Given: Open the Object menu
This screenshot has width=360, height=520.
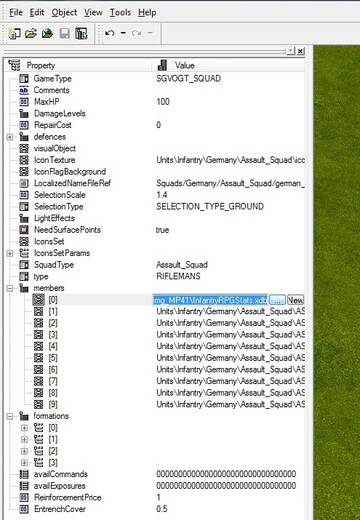Looking at the screenshot, I should [x=64, y=13].
